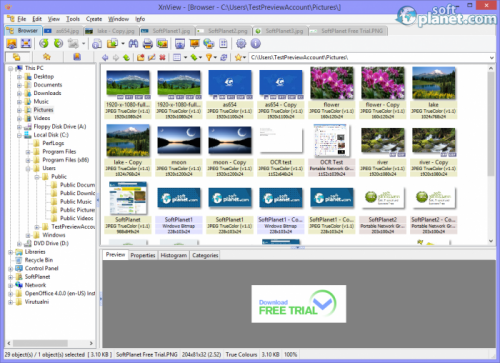Collapse the Users folder tree node
The image size is (500, 363).
[x=28, y=169]
